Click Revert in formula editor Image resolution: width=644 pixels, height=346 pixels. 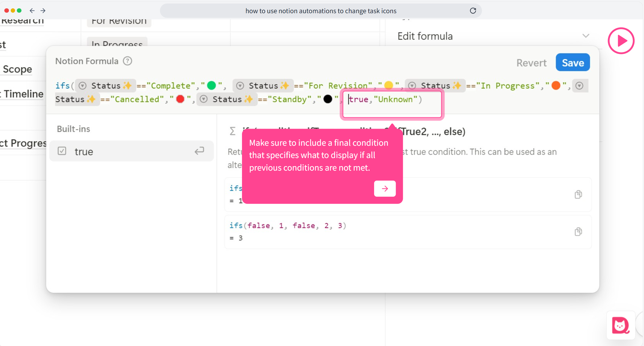tap(531, 63)
